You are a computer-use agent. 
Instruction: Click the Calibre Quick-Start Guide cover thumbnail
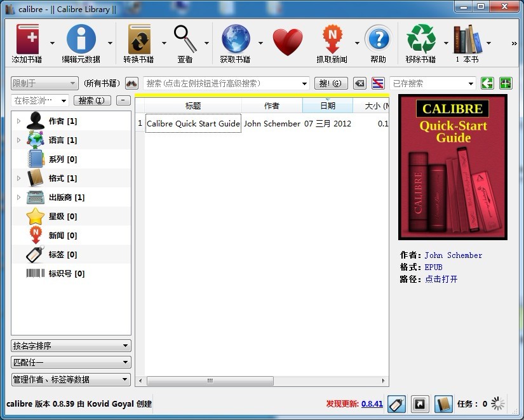tap(452, 167)
